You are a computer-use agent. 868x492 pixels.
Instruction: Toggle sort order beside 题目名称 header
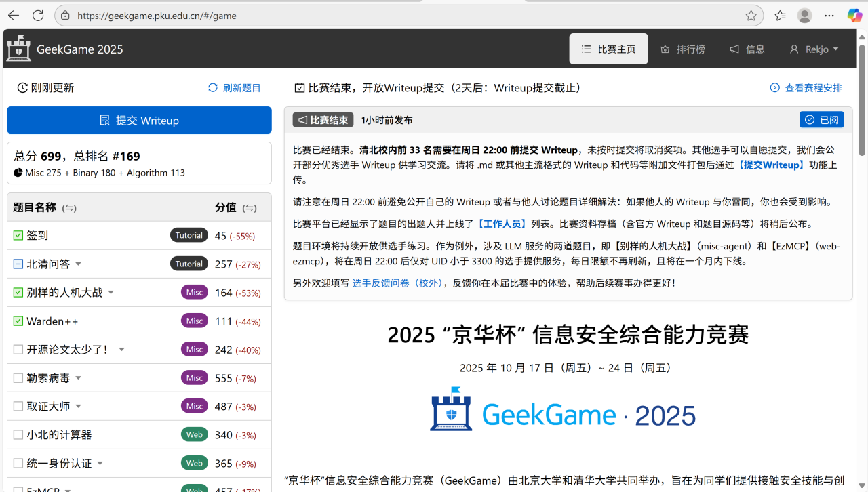(x=68, y=208)
